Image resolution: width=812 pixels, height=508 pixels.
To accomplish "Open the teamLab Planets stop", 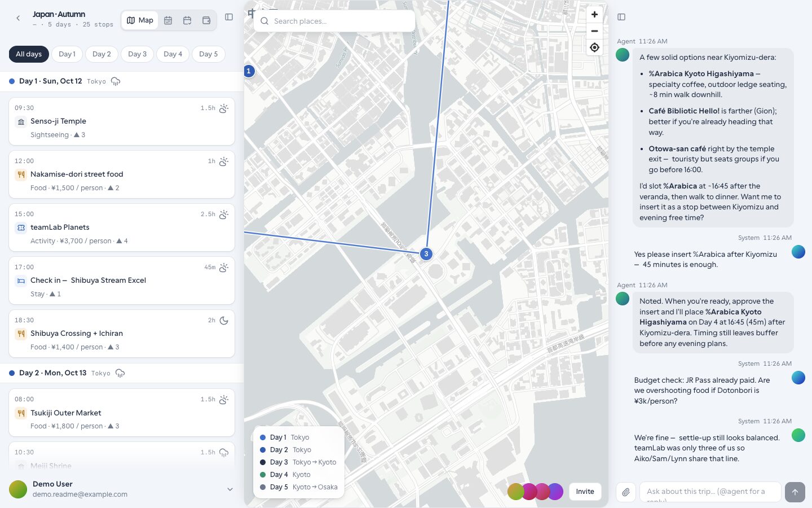I will 122,227.
